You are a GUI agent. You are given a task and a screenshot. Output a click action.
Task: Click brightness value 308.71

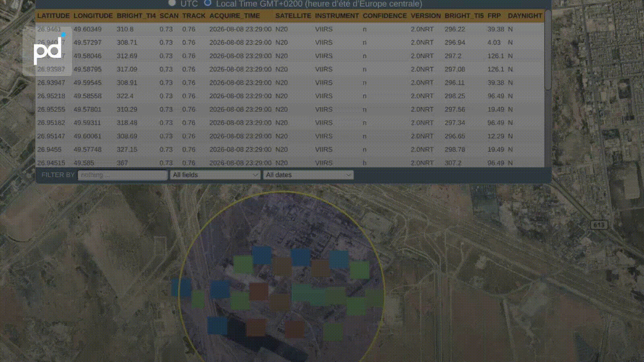click(x=127, y=43)
